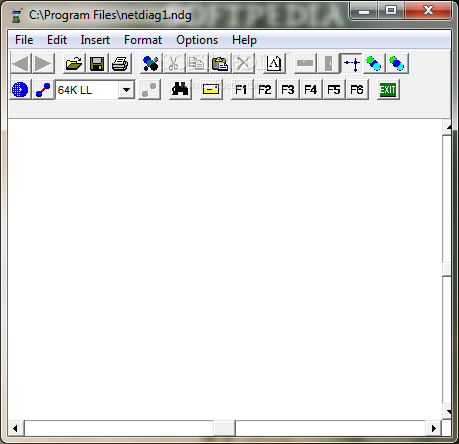Open the Edit menu
This screenshot has height=444, width=459.
57,40
